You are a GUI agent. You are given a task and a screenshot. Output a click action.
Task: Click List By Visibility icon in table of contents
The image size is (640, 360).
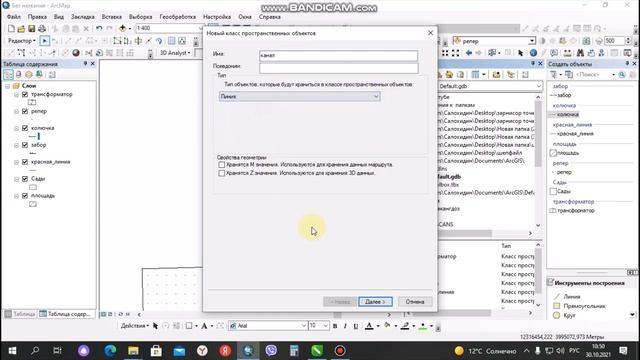tap(29, 75)
